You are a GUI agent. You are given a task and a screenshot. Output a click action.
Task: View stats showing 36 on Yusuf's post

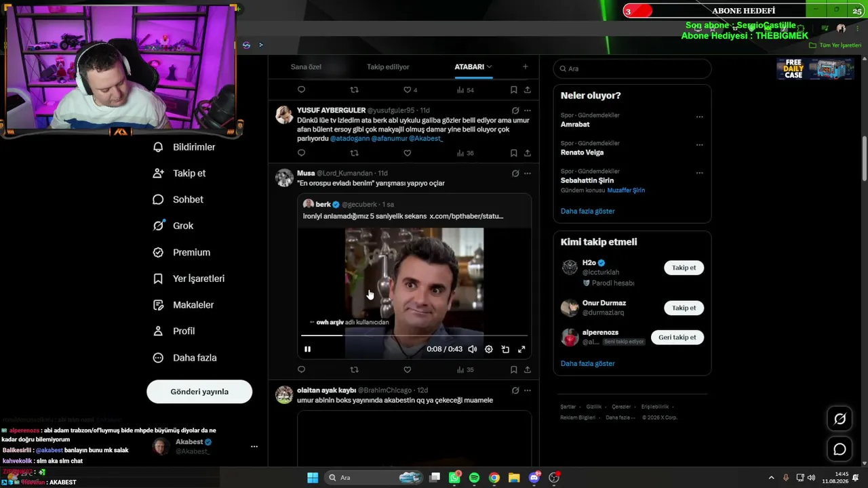465,153
